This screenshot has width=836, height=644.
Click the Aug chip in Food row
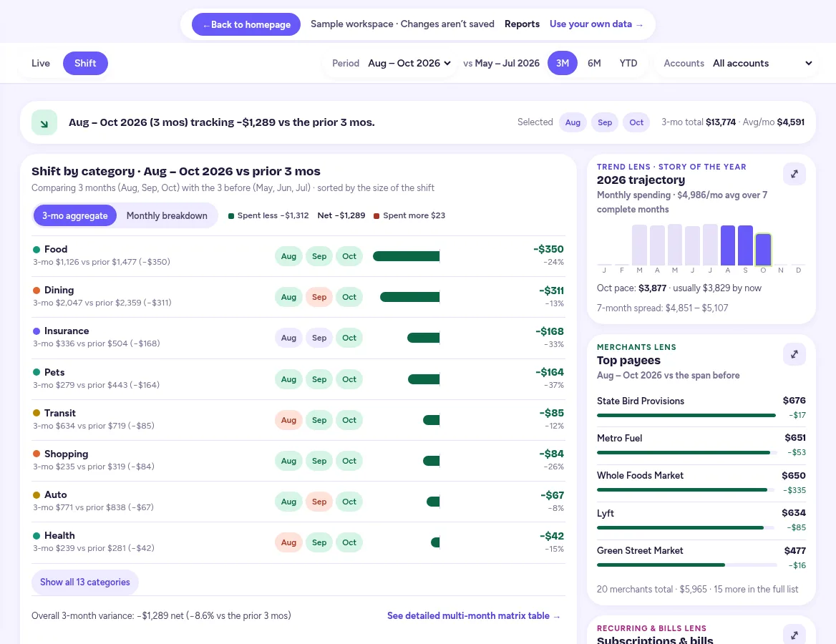[288, 256]
